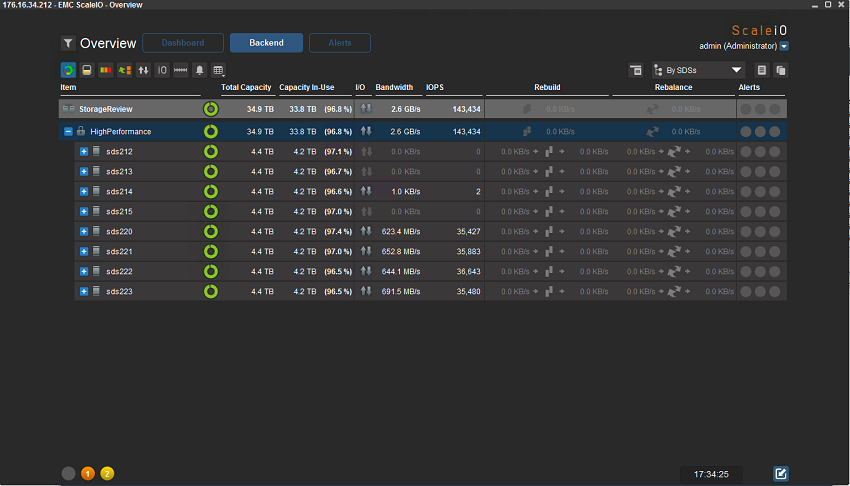Screen dimensions: 850x486
Task: Expand the sds221 row
Action: click(83, 252)
